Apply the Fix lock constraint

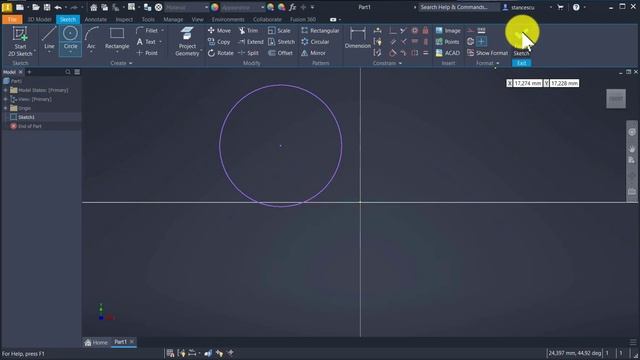pyautogui.click(x=426, y=31)
